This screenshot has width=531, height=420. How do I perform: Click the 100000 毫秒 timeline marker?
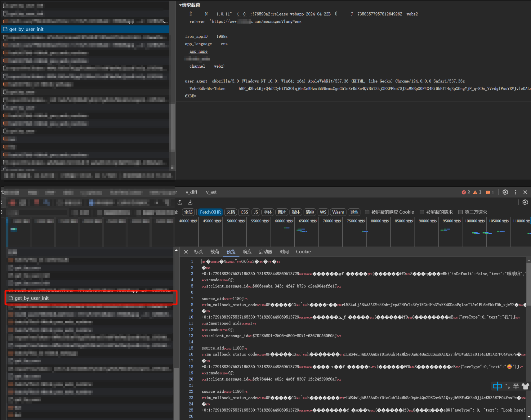(475, 221)
